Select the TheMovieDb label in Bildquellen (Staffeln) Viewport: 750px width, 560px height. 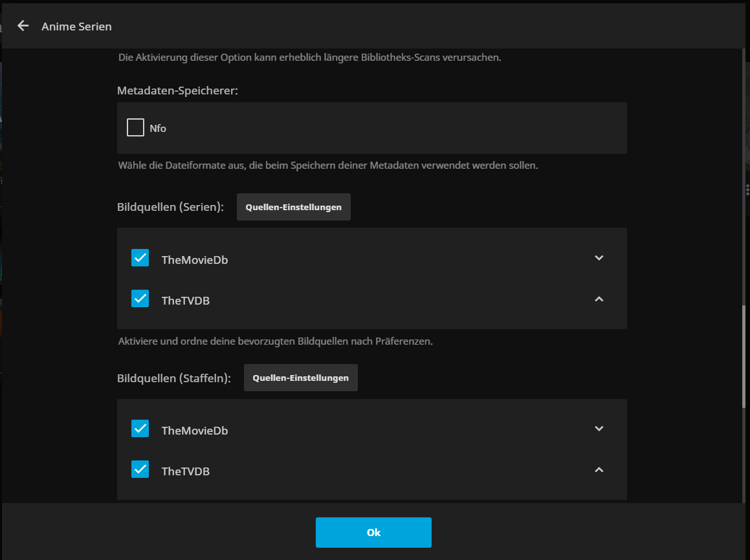pos(194,431)
